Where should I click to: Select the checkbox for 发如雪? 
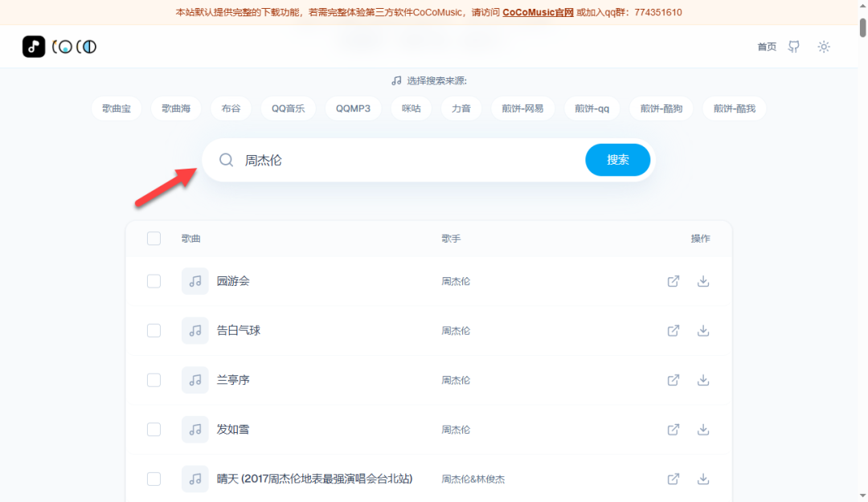[154, 430]
